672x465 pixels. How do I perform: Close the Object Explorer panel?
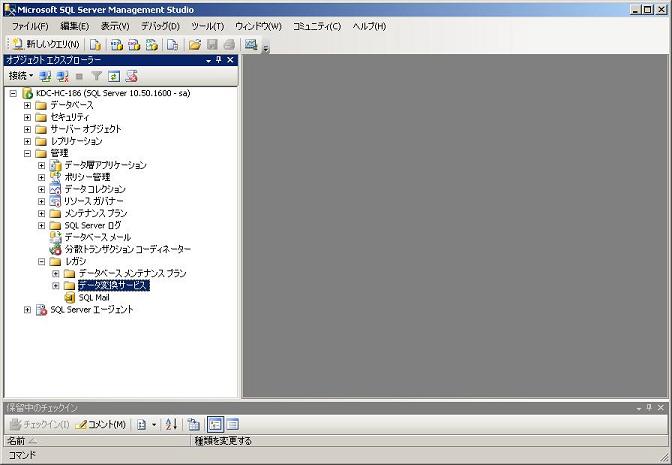(230, 60)
